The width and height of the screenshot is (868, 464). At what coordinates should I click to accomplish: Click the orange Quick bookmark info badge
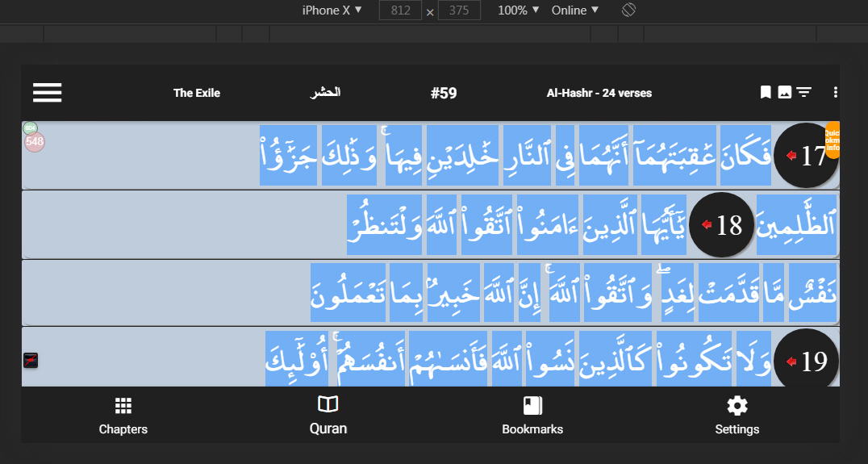click(x=833, y=140)
